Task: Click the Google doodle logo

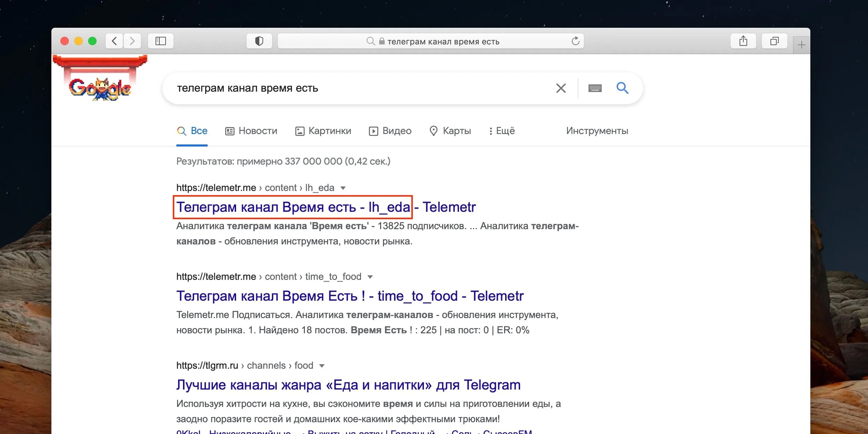Action: tap(100, 79)
